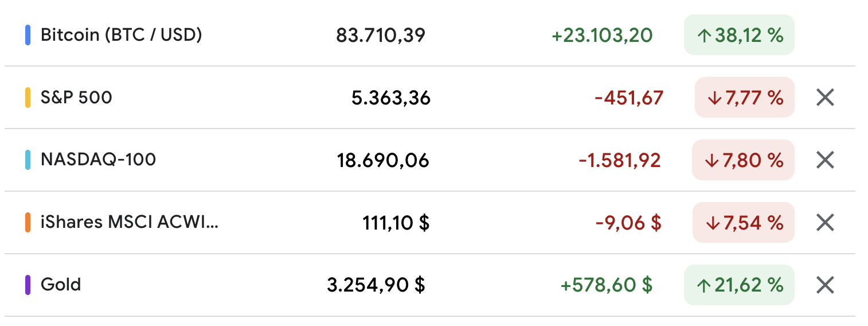The width and height of the screenshot is (868, 326).
Task: Select the 7,80 % NASDAQ-100 badge
Action: (x=744, y=160)
